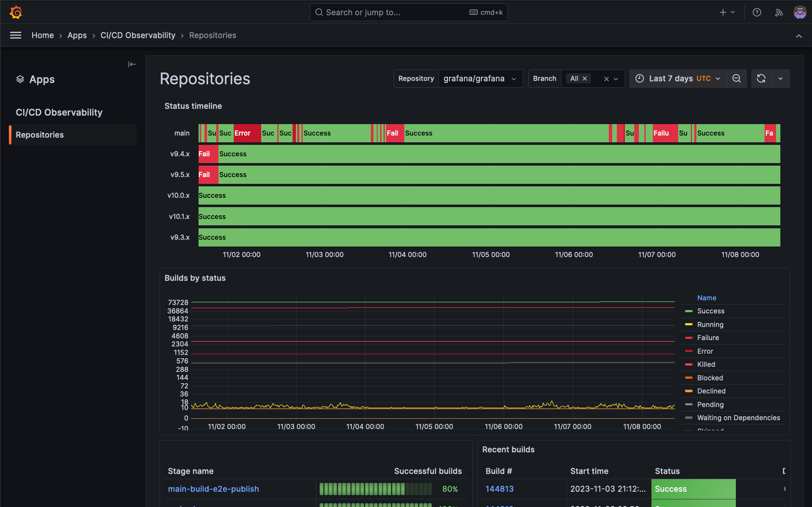The image size is (812, 507).
Task: Select Repositories in the sidebar
Action: pyautogui.click(x=39, y=135)
